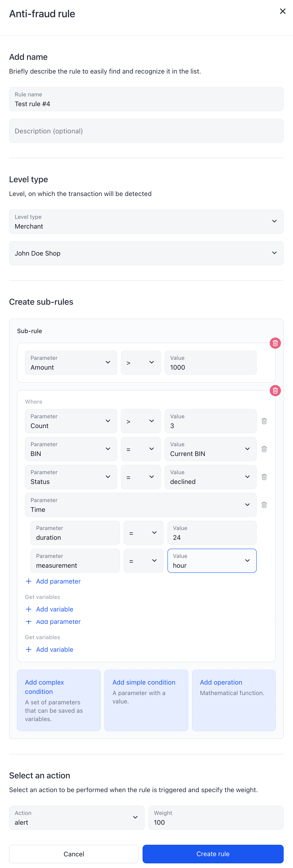The height and width of the screenshot is (868, 293).
Task: Delete the Where condition block with red trash icon
Action: pyautogui.click(x=275, y=391)
